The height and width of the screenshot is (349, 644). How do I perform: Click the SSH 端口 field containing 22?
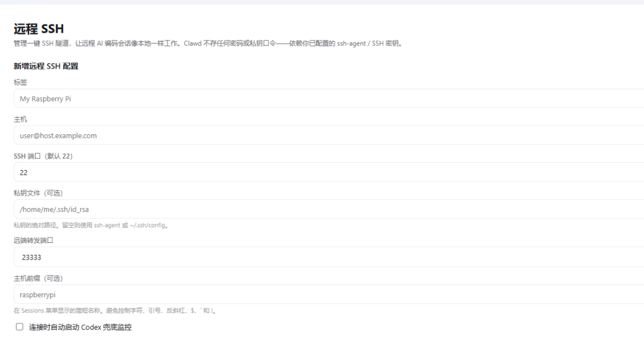(x=329, y=172)
